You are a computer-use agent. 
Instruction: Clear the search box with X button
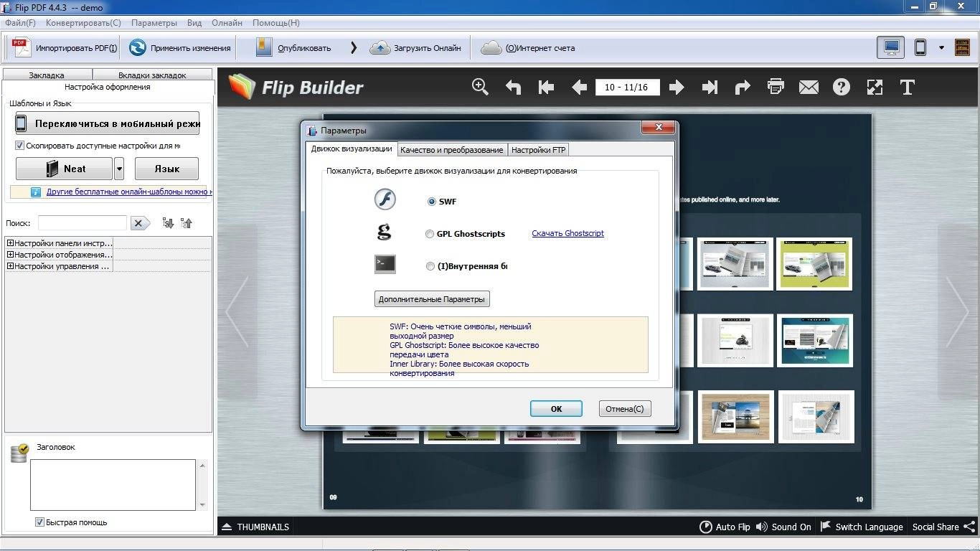click(140, 223)
